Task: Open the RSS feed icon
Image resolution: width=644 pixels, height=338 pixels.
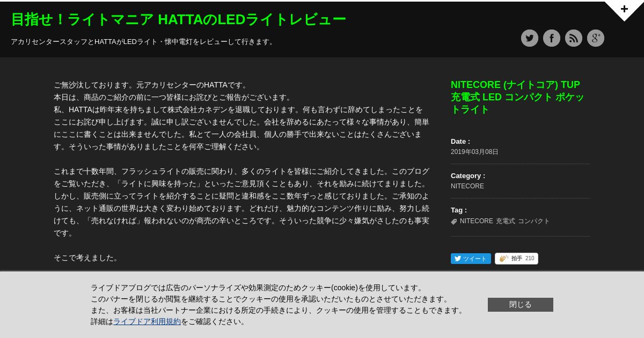Action: 573,38
